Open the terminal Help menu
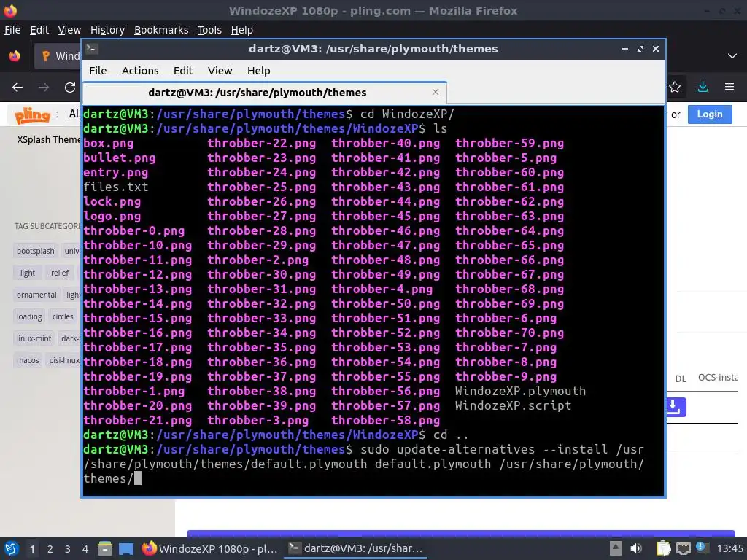Viewport: 747px width, 560px height. coord(259,71)
